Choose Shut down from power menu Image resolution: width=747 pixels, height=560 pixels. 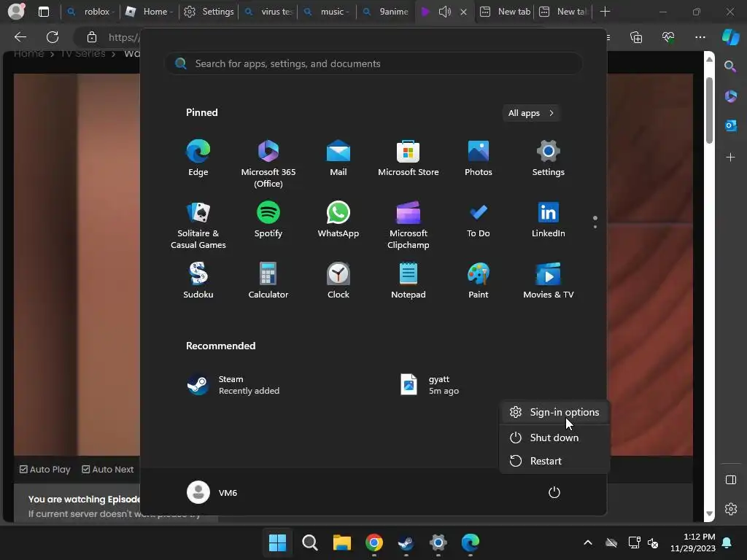554,437
